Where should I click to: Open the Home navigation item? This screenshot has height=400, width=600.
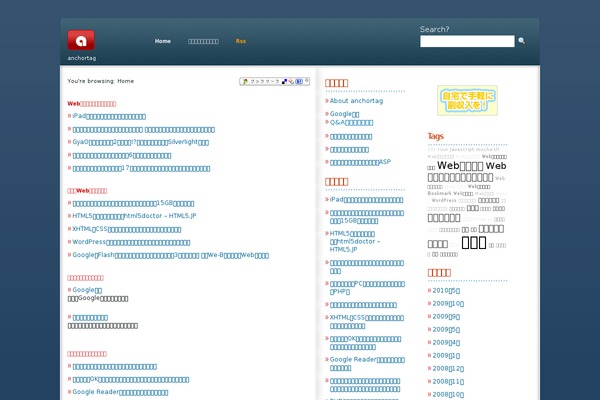[163, 41]
